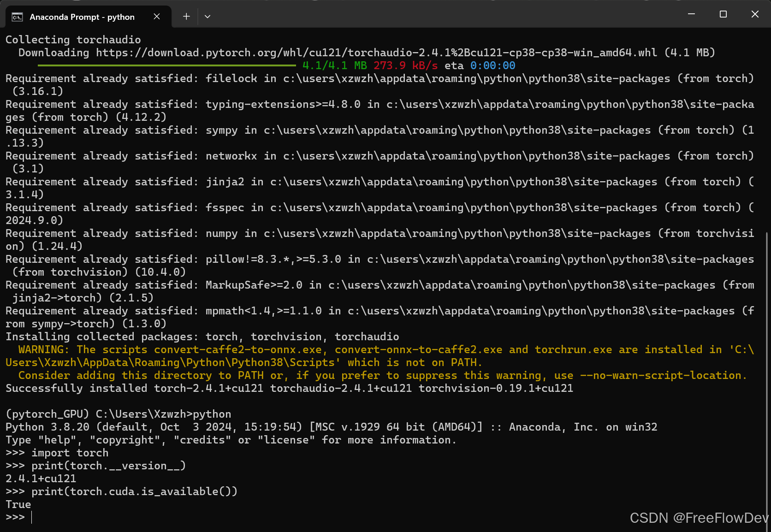Minimize the terminal window
Screen dimensions: 771x532
[691, 14]
